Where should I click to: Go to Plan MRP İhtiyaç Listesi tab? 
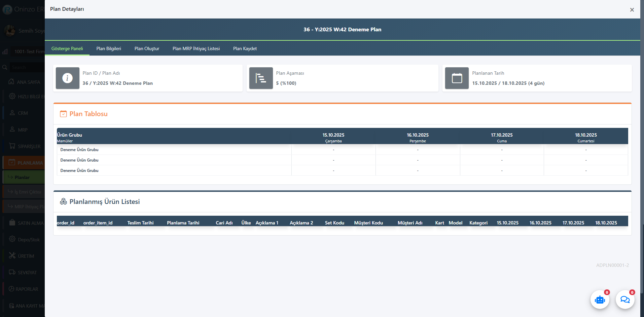click(196, 48)
